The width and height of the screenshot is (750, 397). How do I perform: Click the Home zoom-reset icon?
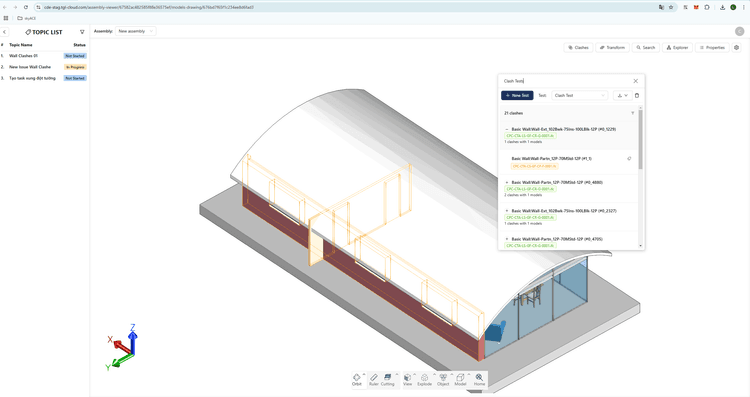[x=479, y=379]
